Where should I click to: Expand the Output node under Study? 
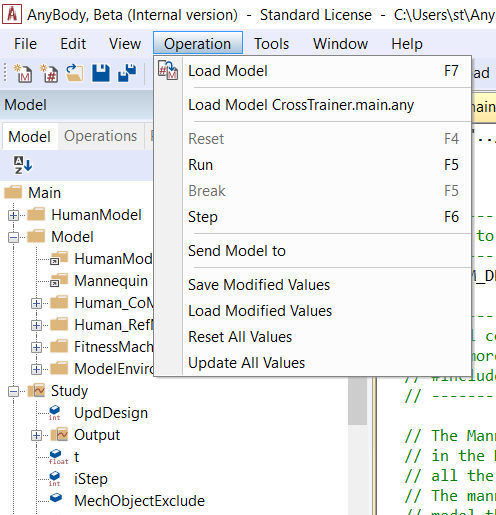click(36, 435)
